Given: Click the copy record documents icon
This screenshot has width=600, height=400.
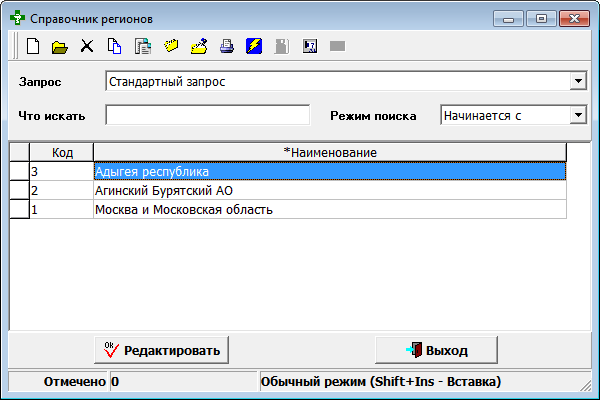Looking at the screenshot, I should (x=114, y=46).
